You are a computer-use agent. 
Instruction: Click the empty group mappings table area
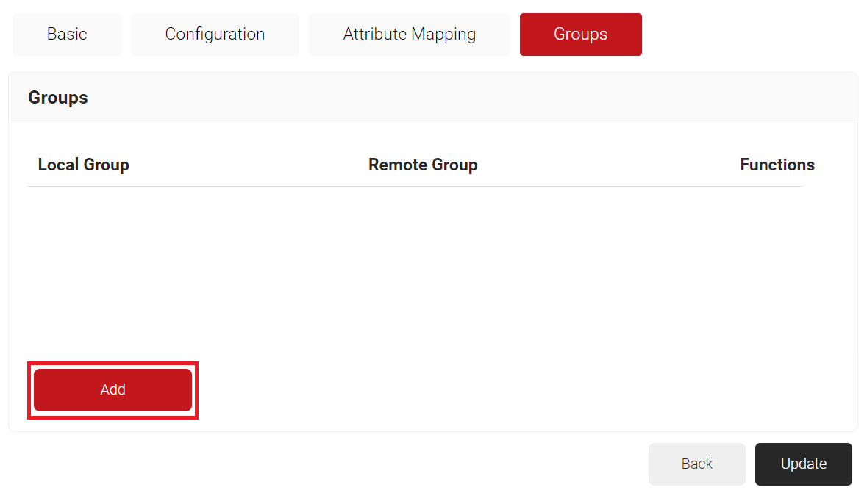tap(415, 272)
